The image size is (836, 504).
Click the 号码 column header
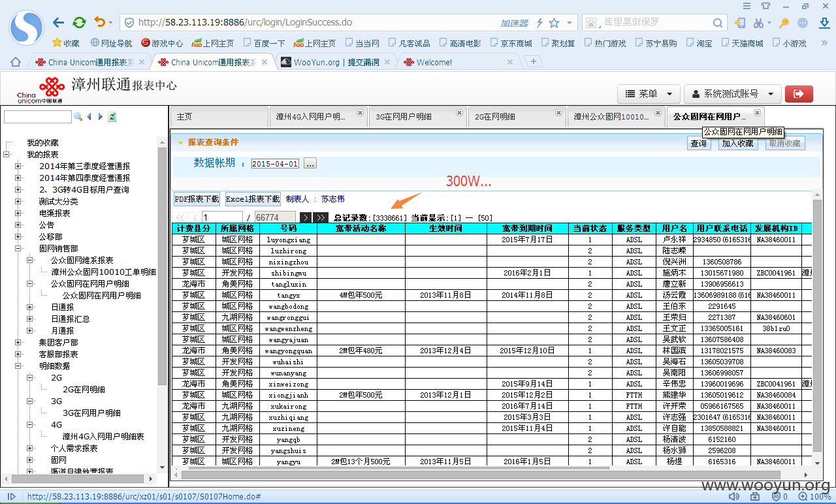point(288,228)
